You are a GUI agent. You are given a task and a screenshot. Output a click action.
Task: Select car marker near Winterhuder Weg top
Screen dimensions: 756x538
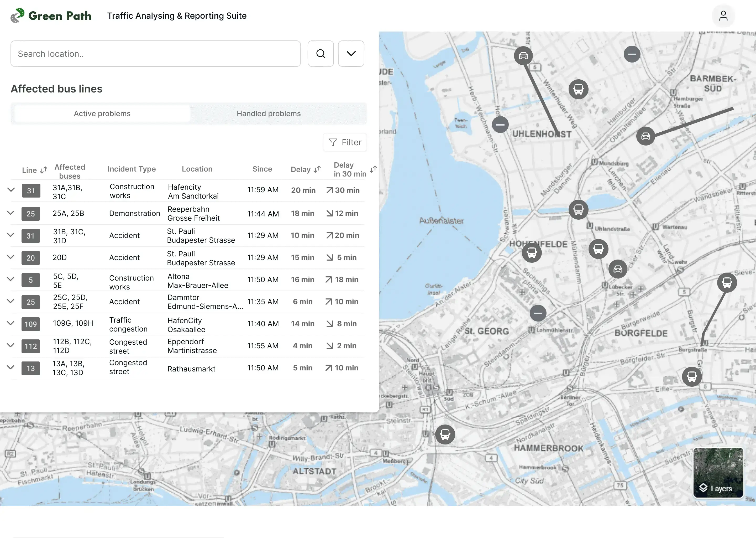click(x=523, y=56)
